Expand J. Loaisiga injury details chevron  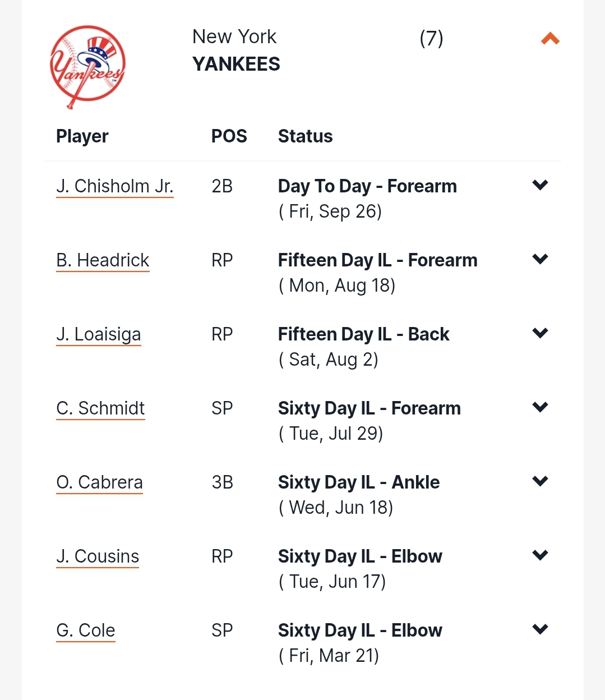pos(540,333)
